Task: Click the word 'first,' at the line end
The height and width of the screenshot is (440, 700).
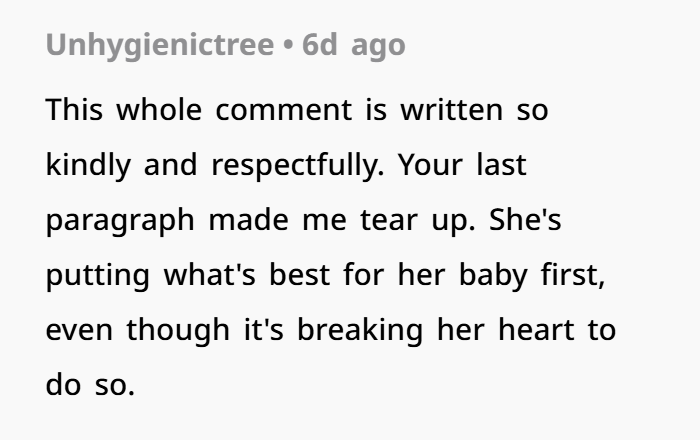Action: click(x=573, y=276)
